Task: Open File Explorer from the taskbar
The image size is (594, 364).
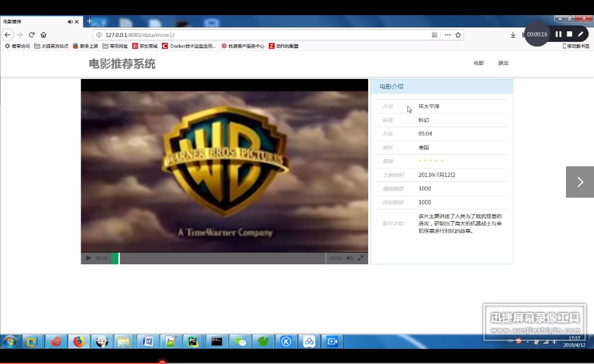Action: click(x=124, y=342)
